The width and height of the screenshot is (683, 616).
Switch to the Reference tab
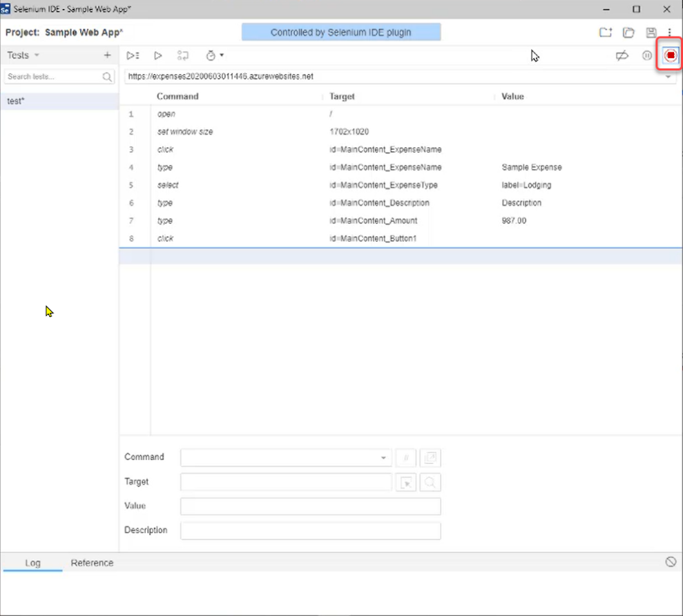click(92, 563)
